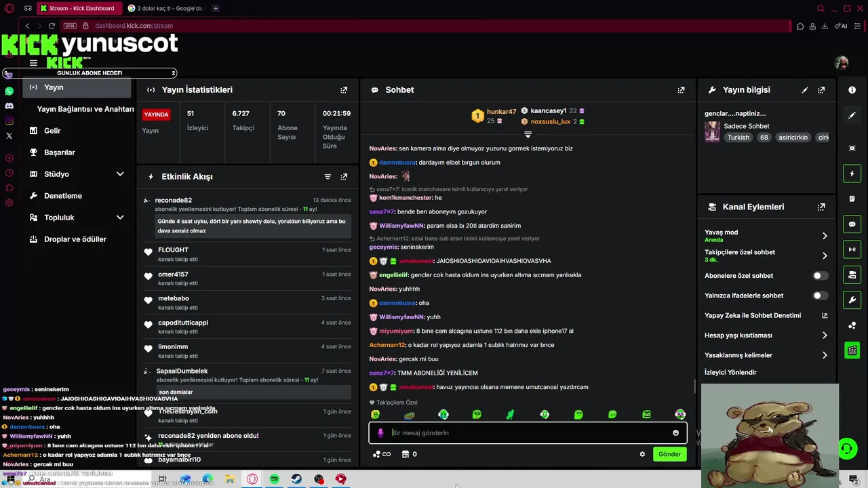This screenshot has height=488, width=868.
Task: Open Spotify from the taskbar
Action: [275, 479]
